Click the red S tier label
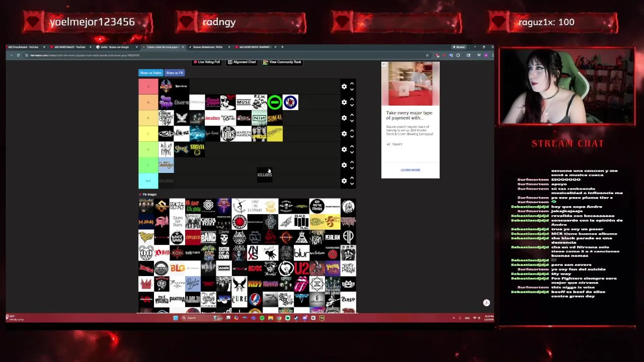 click(148, 86)
